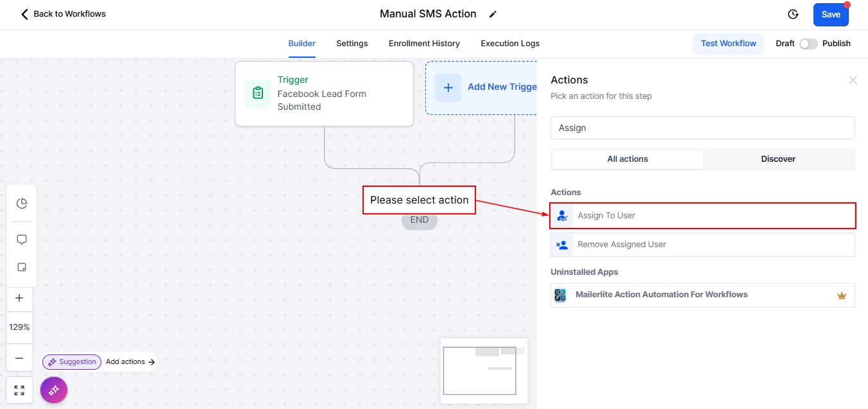Switch to the Settings tab
The image size is (868, 409).
click(352, 44)
